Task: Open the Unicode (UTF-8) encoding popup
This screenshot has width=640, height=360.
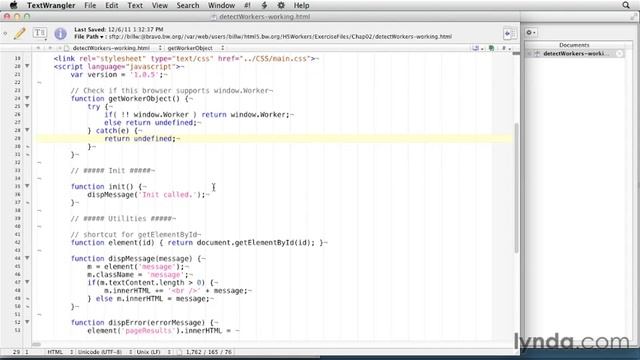Action: [x=105, y=352]
